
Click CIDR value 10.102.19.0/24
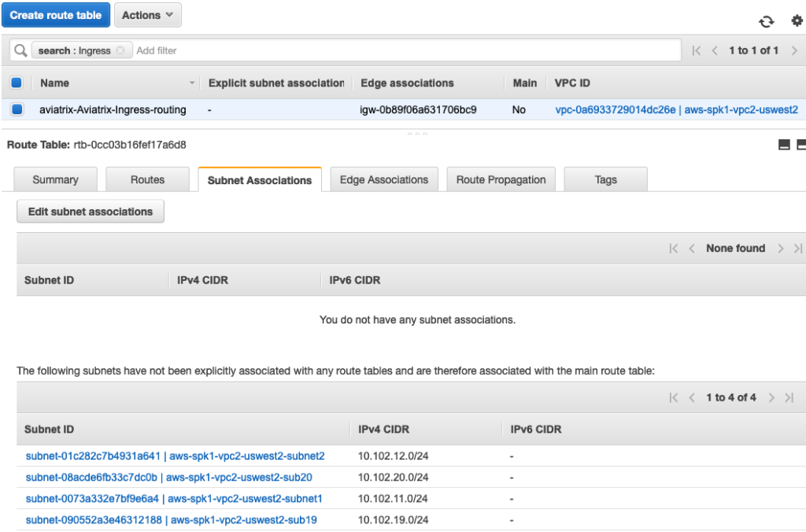394,519
